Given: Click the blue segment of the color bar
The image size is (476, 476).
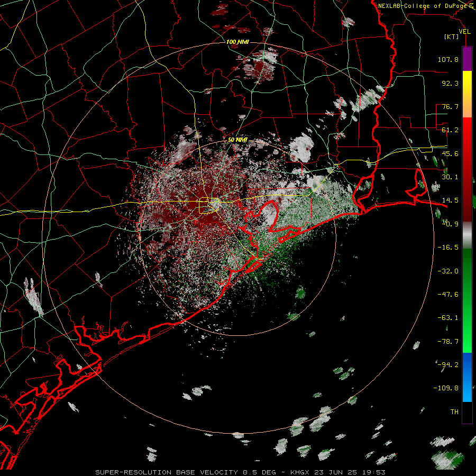Looking at the screenshot, I should (467, 377).
